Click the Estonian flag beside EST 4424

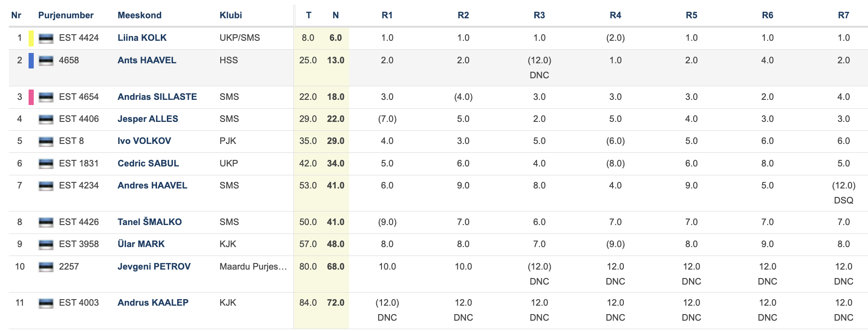[46, 38]
